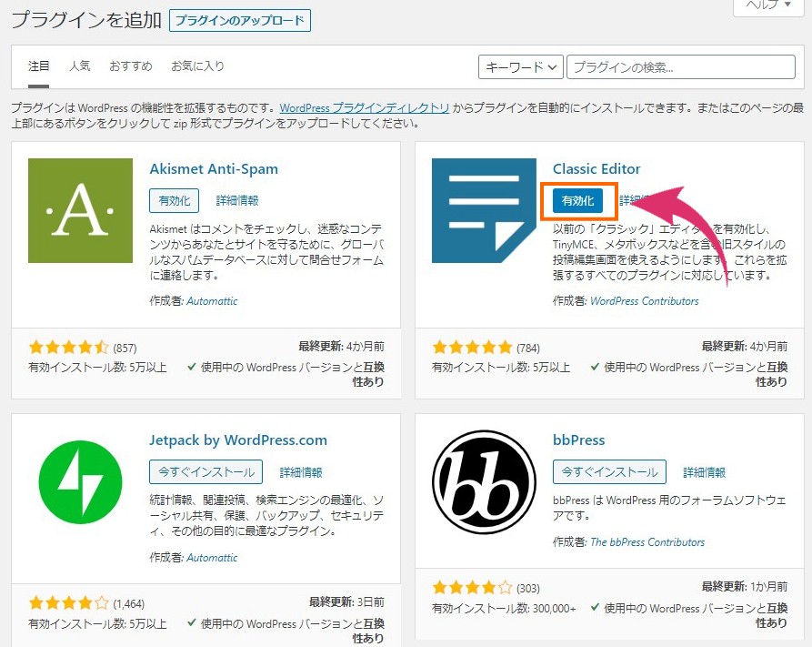Open the Akismet Anti-Spam title link
Screen dimensions: 812x647
coord(214,169)
